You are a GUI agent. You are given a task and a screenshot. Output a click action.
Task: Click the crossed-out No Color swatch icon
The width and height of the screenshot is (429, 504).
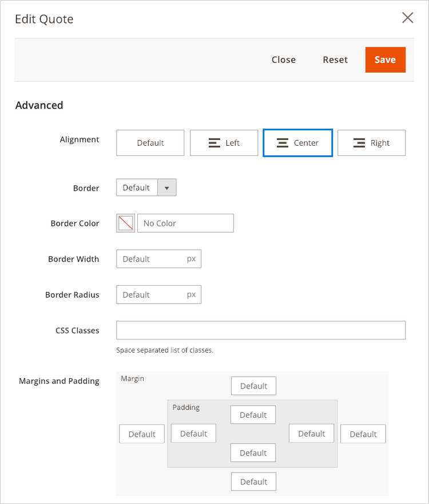[125, 223]
